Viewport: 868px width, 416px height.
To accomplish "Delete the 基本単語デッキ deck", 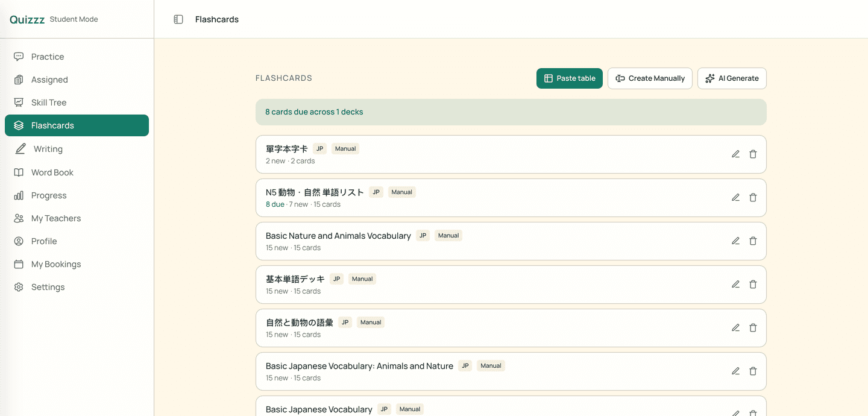I will pyautogui.click(x=753, y=285).
